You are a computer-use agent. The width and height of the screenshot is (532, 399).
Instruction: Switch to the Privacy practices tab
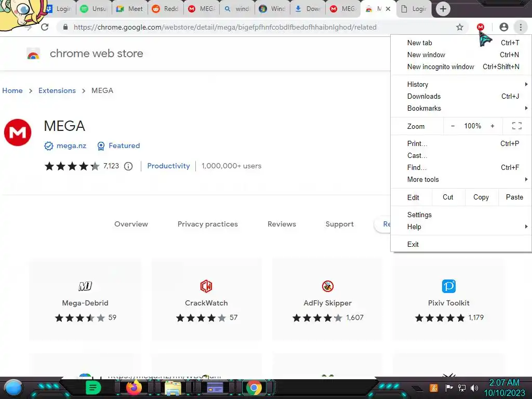click(x=208, y=224)
